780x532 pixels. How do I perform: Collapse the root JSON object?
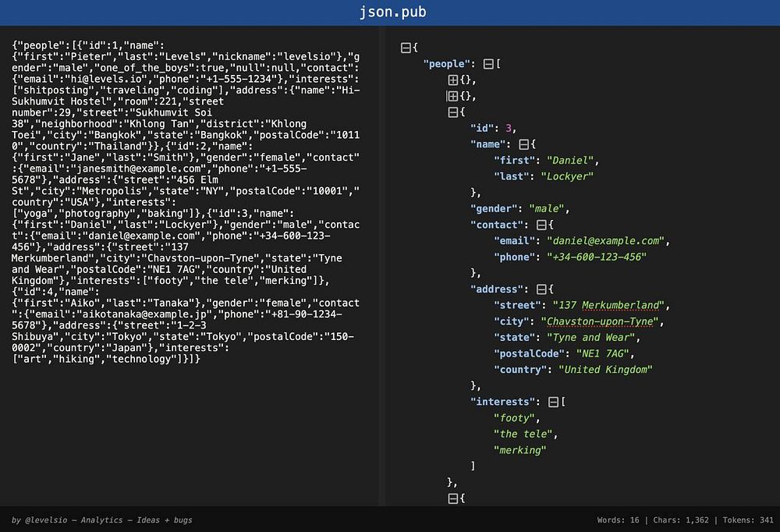pyautogui.click(x=406, y=48)
